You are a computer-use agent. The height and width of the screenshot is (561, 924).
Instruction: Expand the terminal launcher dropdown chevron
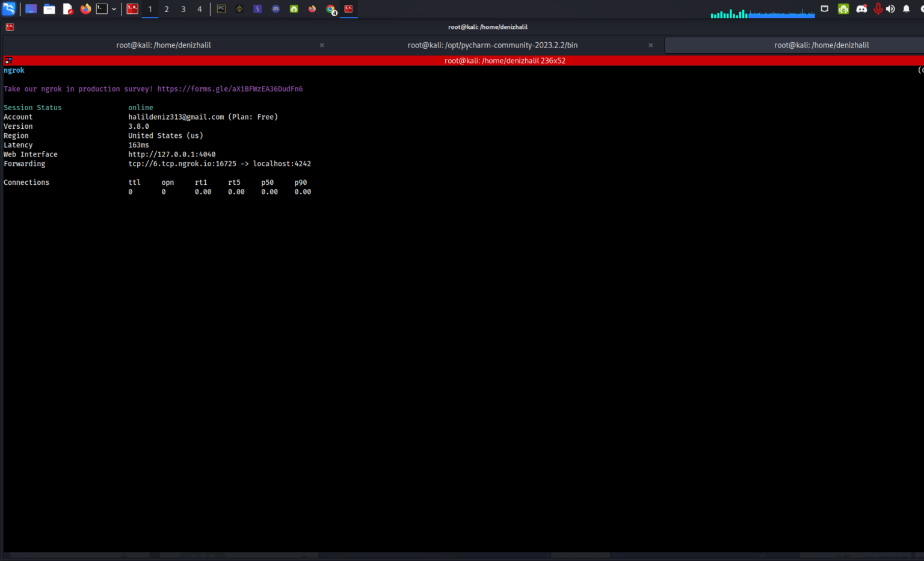click(114, 9)
